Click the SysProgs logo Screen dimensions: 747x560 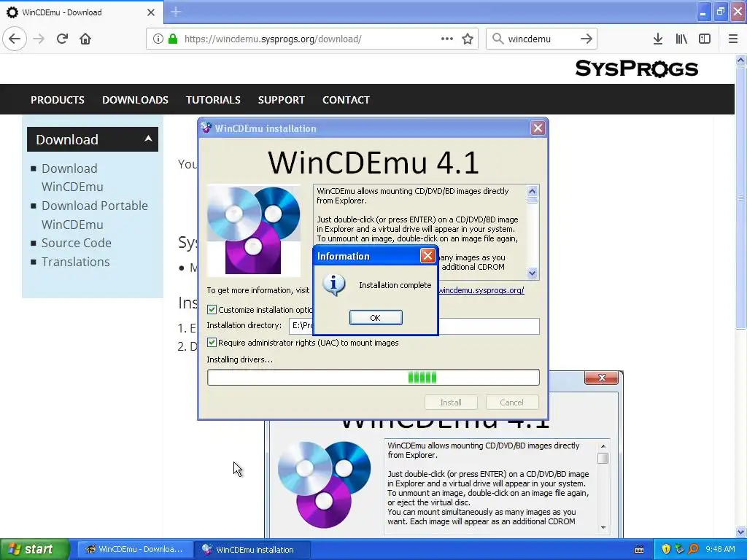click(x=636, y=69)
